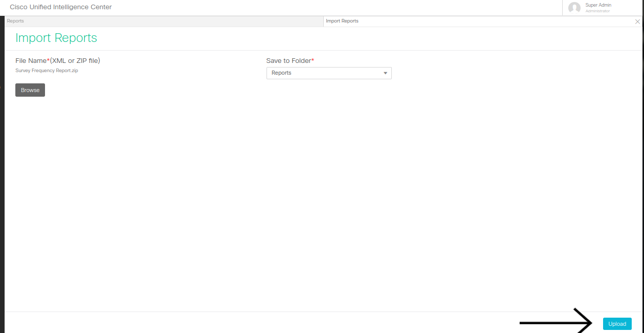Screen dimensions: 644x333
Task: Click the Upload button
Action: (x=617, y=324)
